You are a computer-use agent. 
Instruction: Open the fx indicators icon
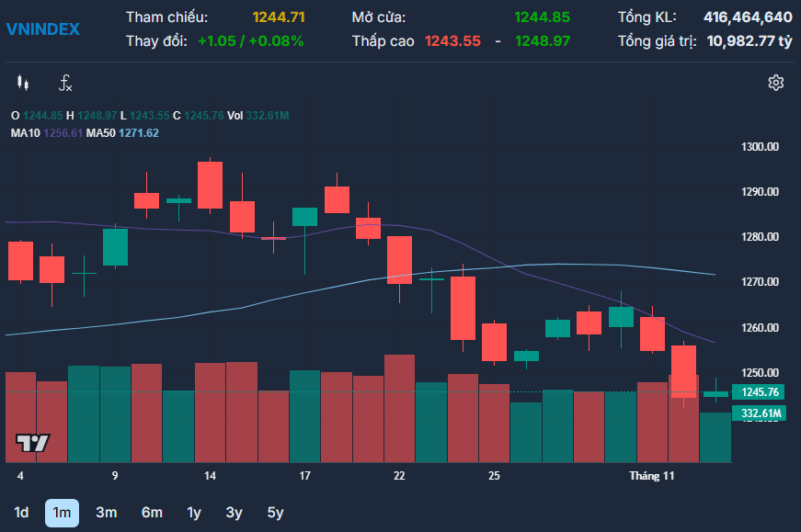(65, 83)
